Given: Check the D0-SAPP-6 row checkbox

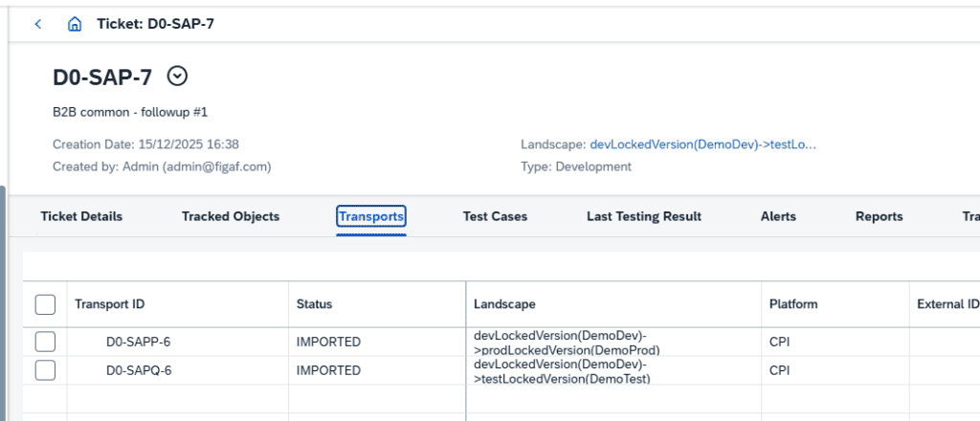Looking at the screenshot, I should point(45,342).
